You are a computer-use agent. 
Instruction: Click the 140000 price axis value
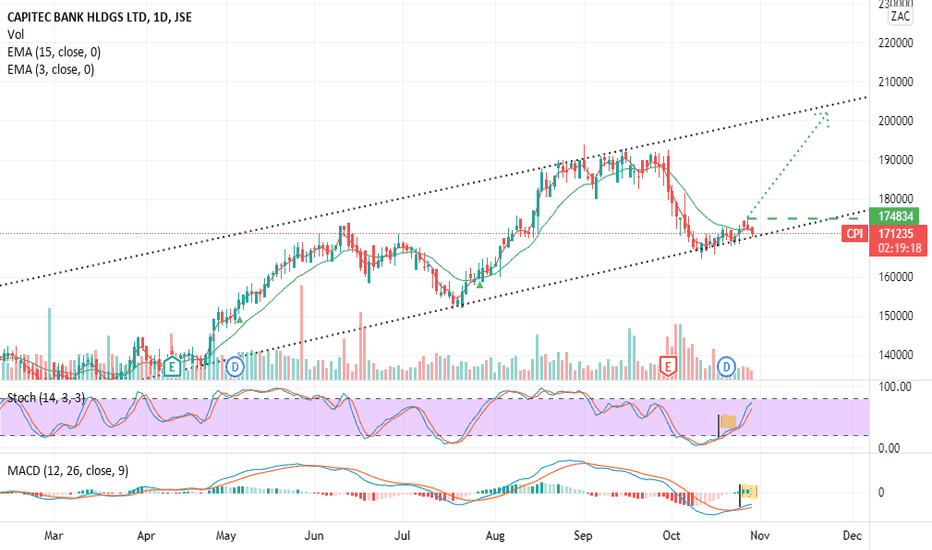click(896, 355)
